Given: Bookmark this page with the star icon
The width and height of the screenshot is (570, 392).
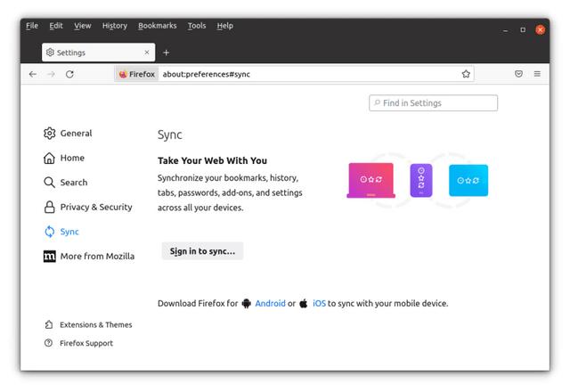Looking at the screenshot, I should click(x=466, y=74).
